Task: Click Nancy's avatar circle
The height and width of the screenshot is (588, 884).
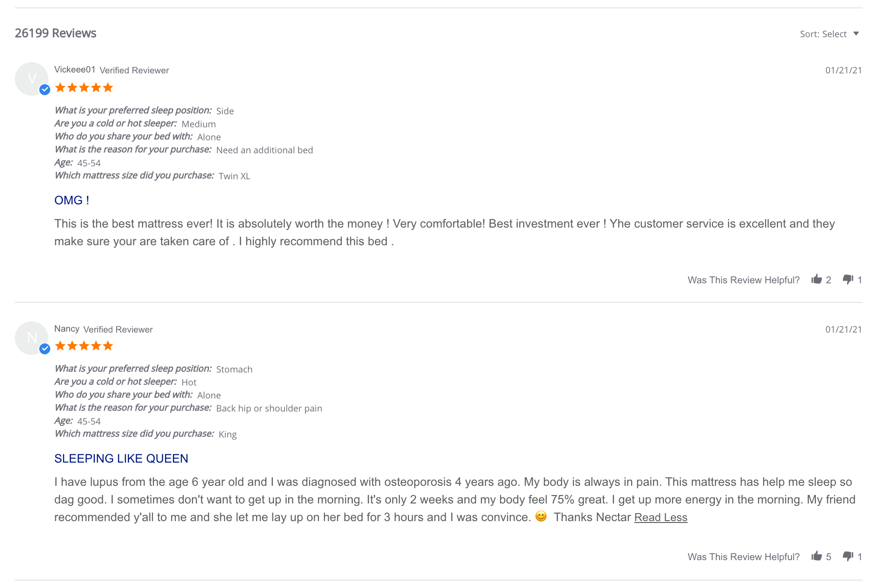Action: (31, 338)
